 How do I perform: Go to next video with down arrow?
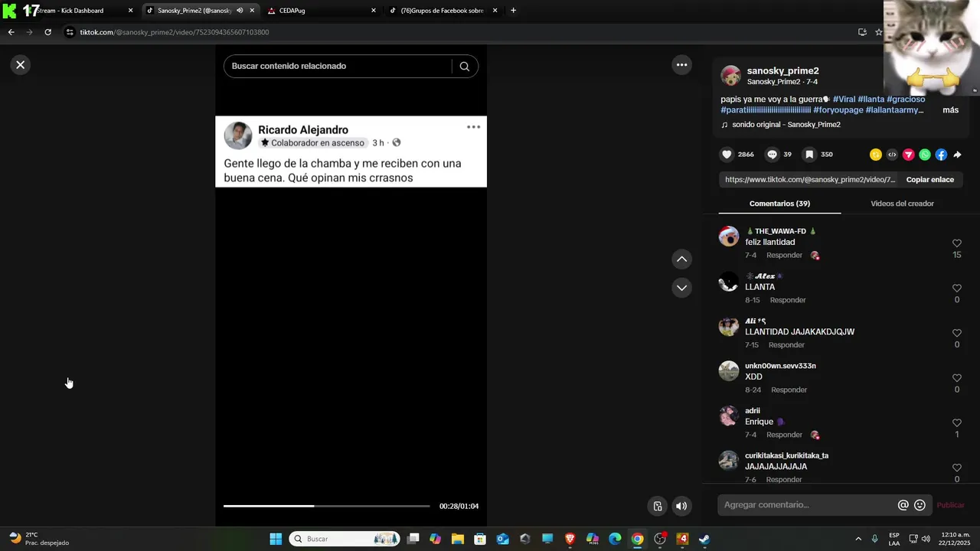[x=681, y=288]
